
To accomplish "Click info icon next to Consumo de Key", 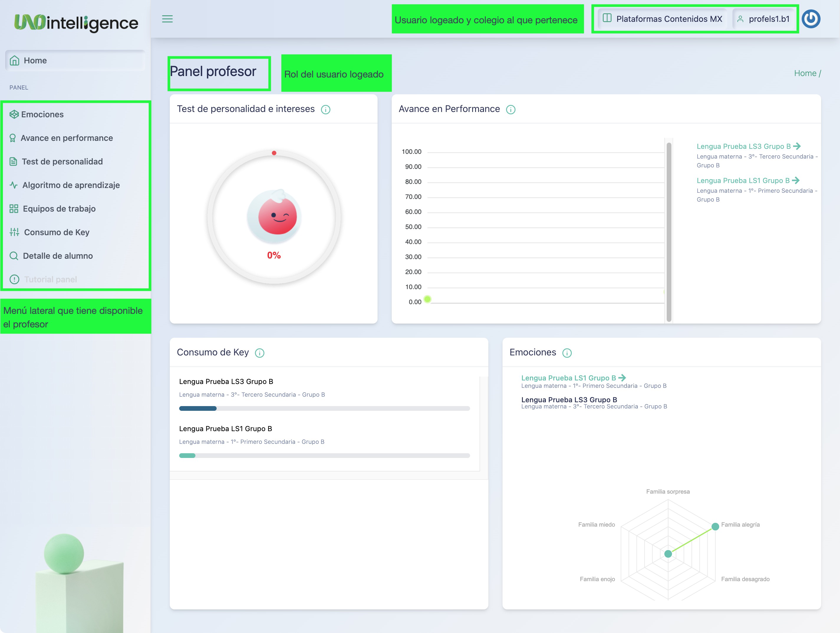I will 259,353.
